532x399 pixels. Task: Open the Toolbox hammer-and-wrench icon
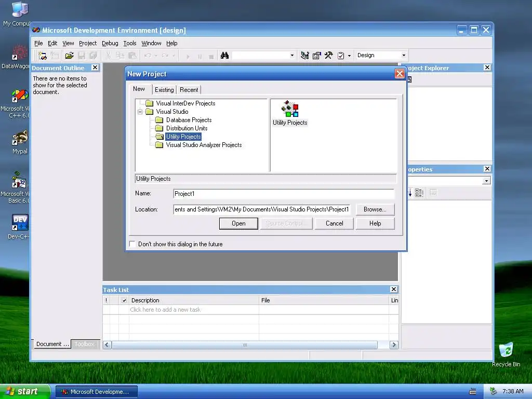click(x=328, y=56)
